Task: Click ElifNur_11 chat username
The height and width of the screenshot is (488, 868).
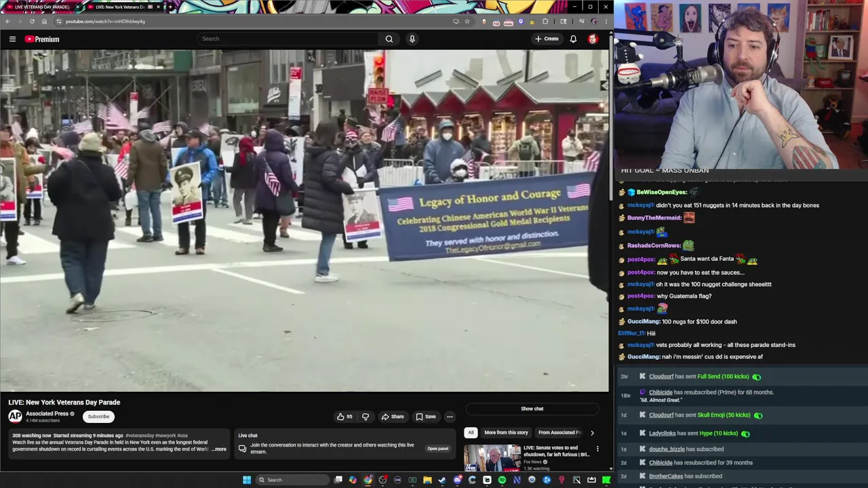Action: (x=631, y=333)
